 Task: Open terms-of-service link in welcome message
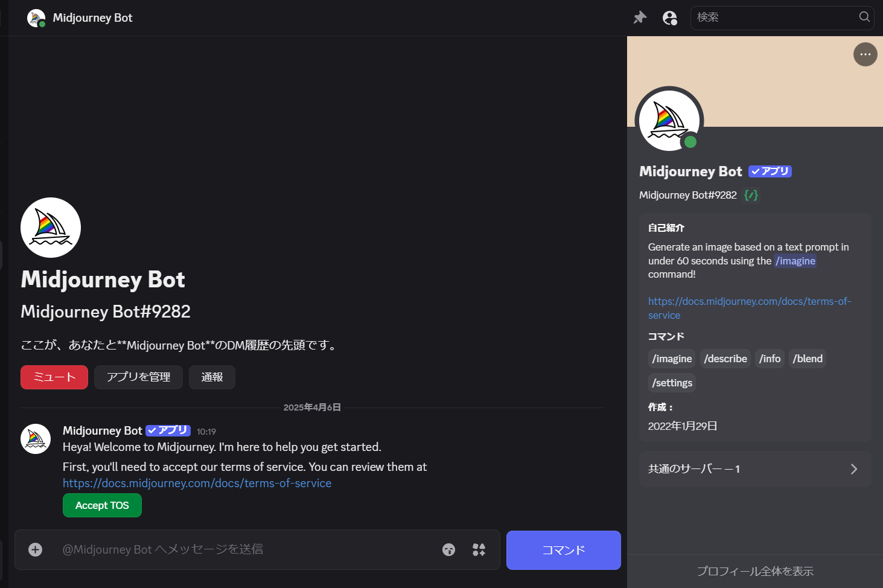pos(197,483)
